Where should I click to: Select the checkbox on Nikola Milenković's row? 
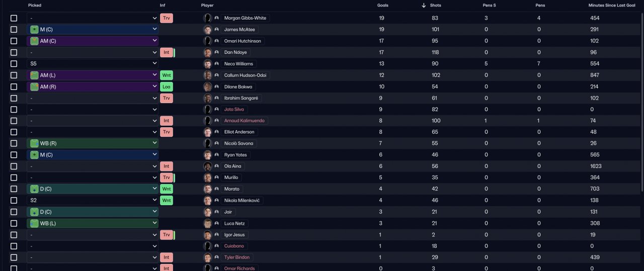14,200
